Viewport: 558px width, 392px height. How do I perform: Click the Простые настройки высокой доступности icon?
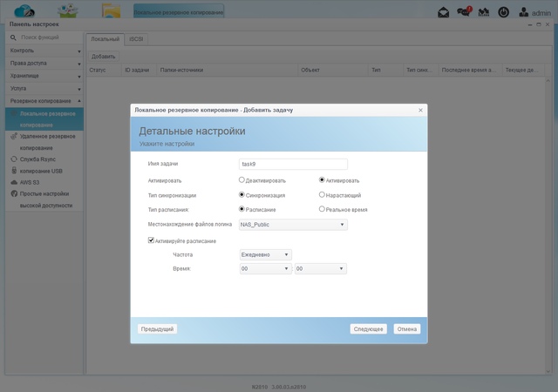pos(14,193)
